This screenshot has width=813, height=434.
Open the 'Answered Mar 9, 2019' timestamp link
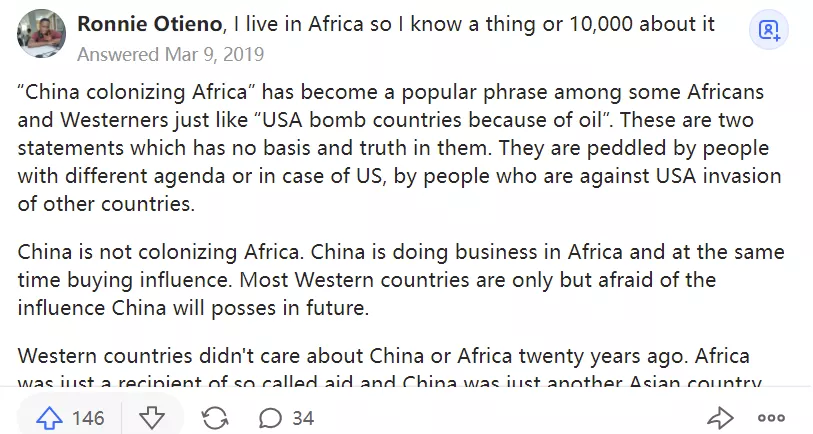(170, 53)
